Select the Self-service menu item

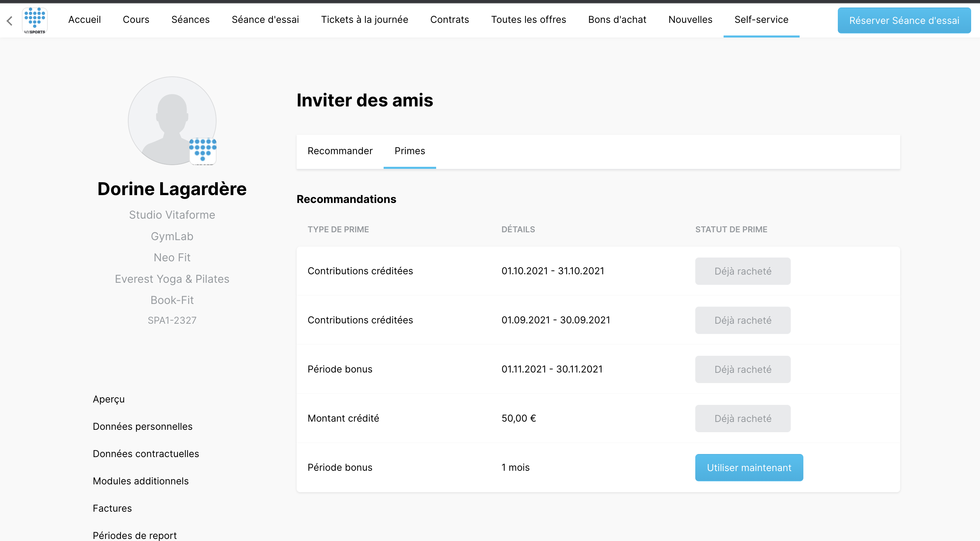point(761,19)
